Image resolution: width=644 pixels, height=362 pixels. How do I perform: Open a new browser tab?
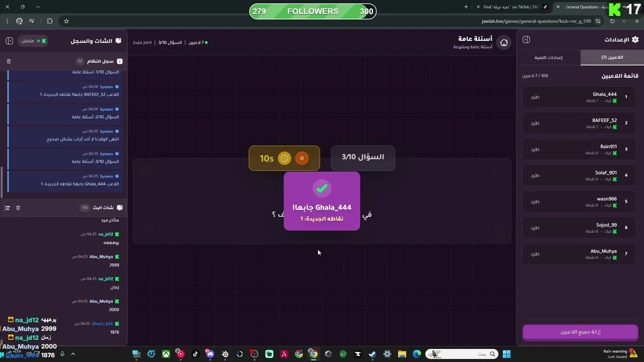(466, 7)
